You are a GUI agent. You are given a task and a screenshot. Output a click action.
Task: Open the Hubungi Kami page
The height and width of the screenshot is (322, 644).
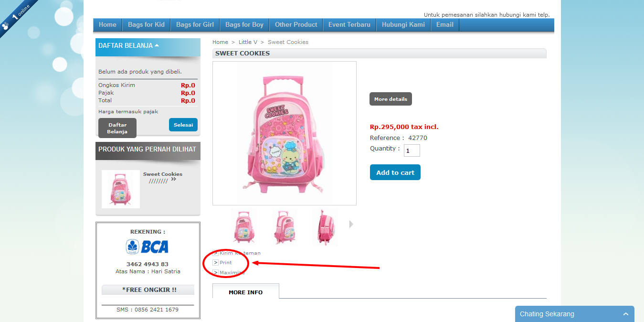point(403,25)
